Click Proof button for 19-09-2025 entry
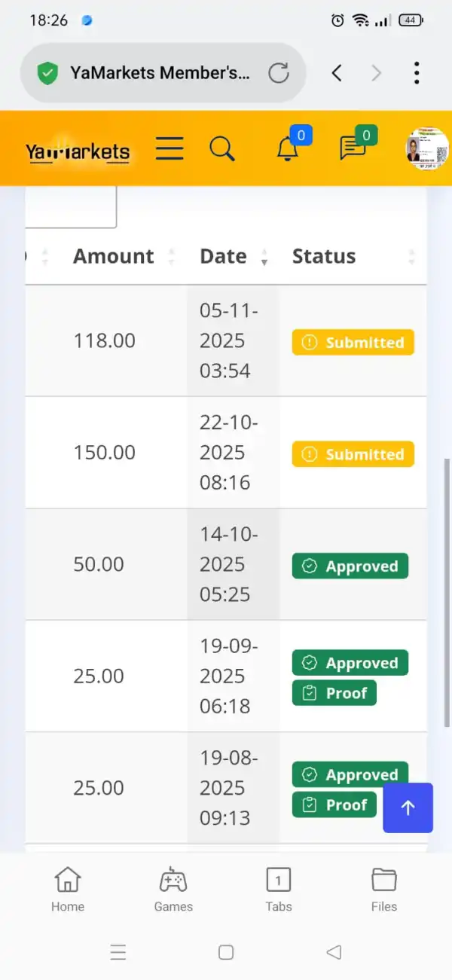452x980 pixels. point(334,693)
